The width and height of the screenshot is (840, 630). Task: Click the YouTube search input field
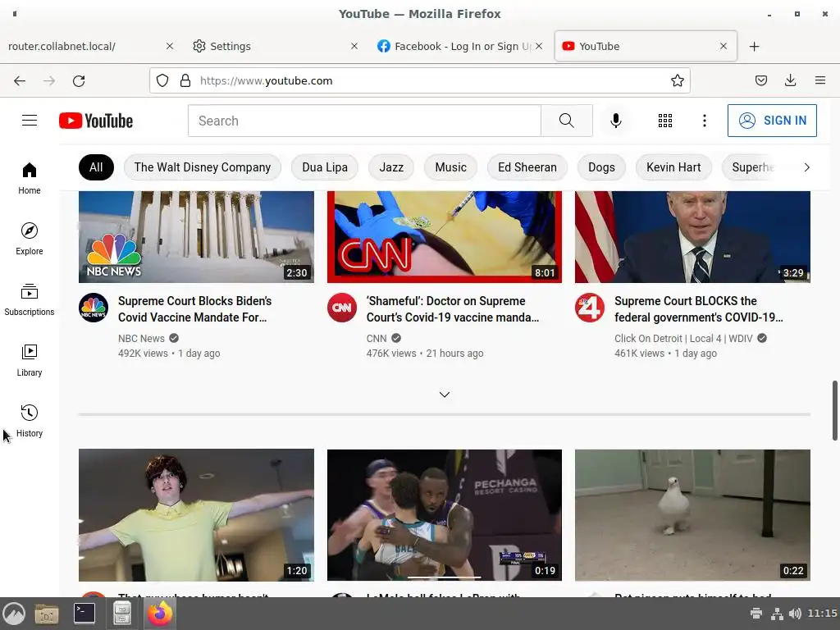364,121
